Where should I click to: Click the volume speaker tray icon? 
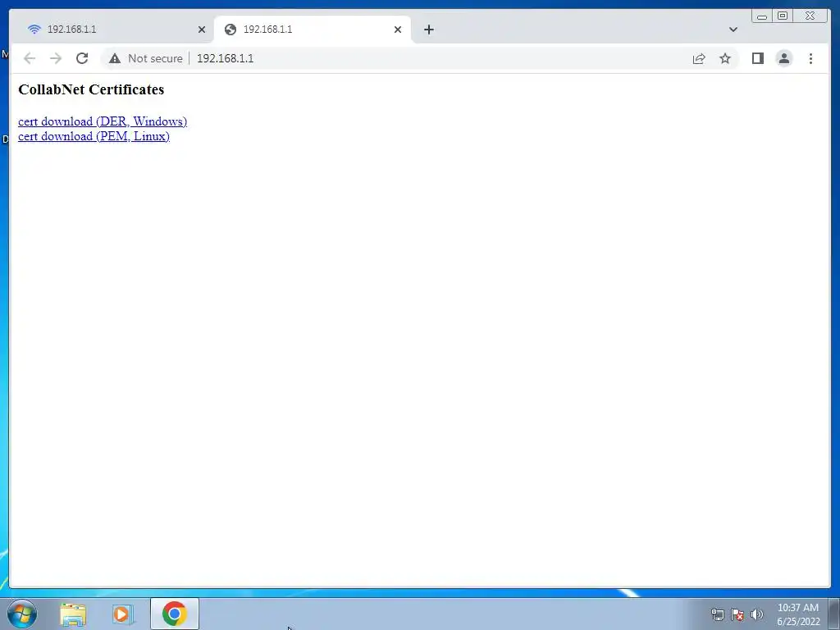(757, 614)
